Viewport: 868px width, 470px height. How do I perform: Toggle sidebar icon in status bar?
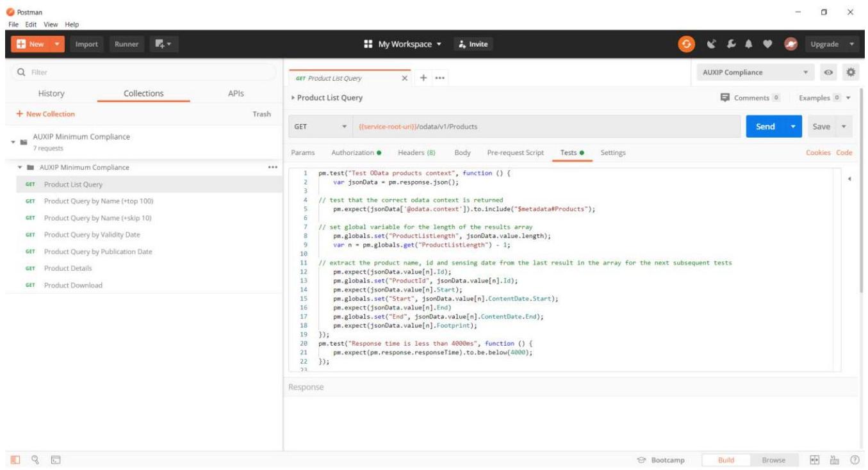coord(16,460)
